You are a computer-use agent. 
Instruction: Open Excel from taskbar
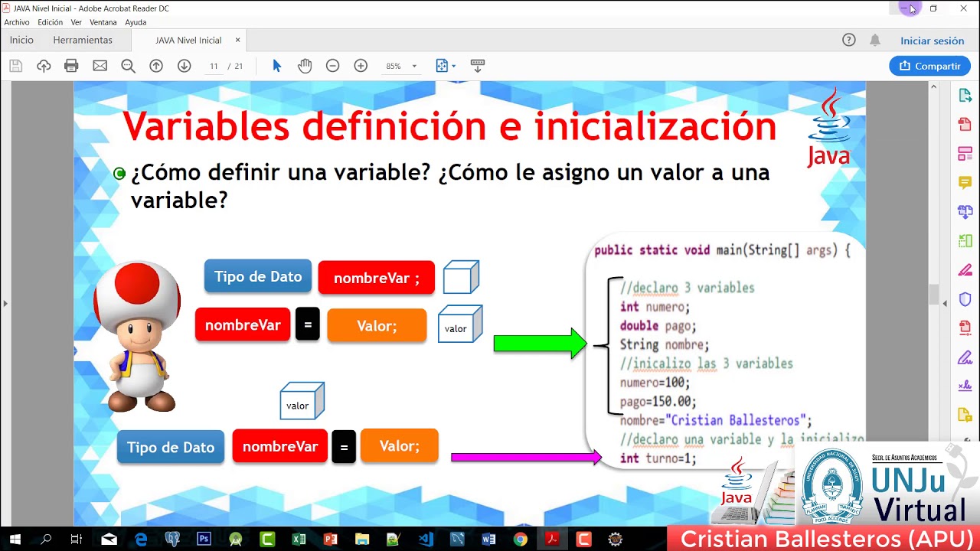coord(299,539)
